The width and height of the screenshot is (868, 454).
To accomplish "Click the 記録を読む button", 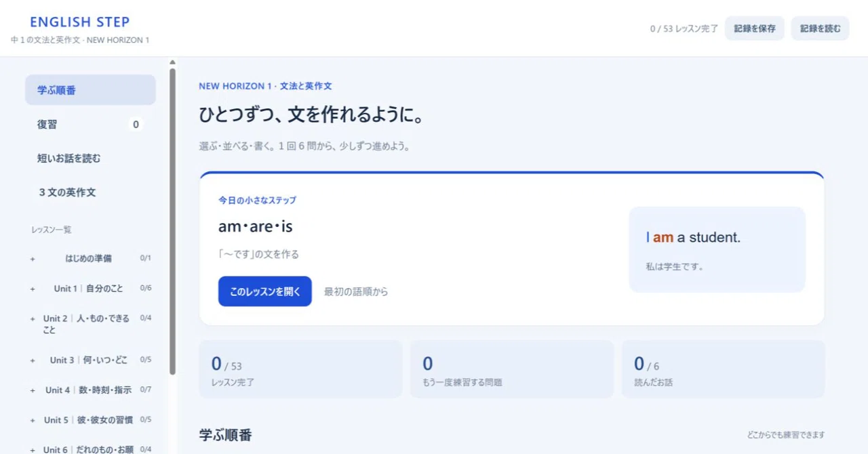I will (820, 28).
